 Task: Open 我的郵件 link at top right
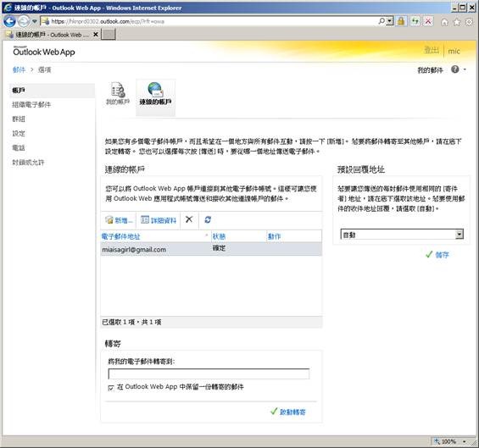pos(430,70)
